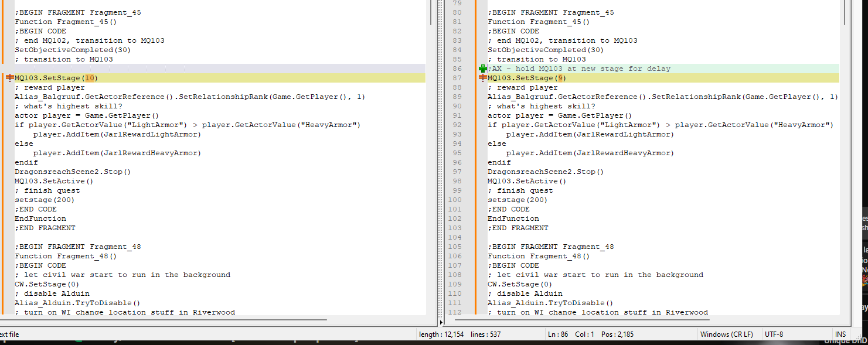Click 'Function Fragment_48()' in the left pane

point(66,256)
